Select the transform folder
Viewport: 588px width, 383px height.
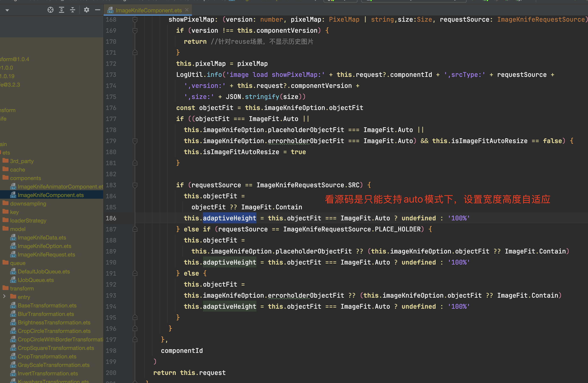tap(18, 288)
